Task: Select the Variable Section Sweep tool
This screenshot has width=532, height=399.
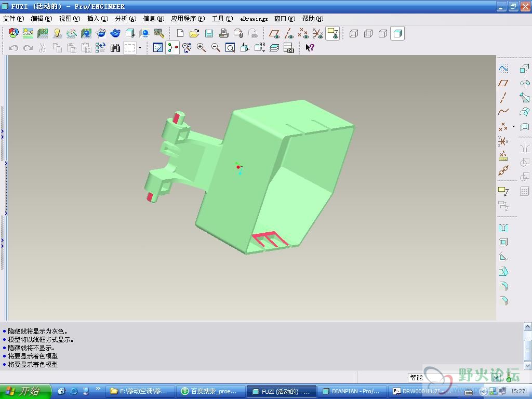Action: click(x=525, y=98)
